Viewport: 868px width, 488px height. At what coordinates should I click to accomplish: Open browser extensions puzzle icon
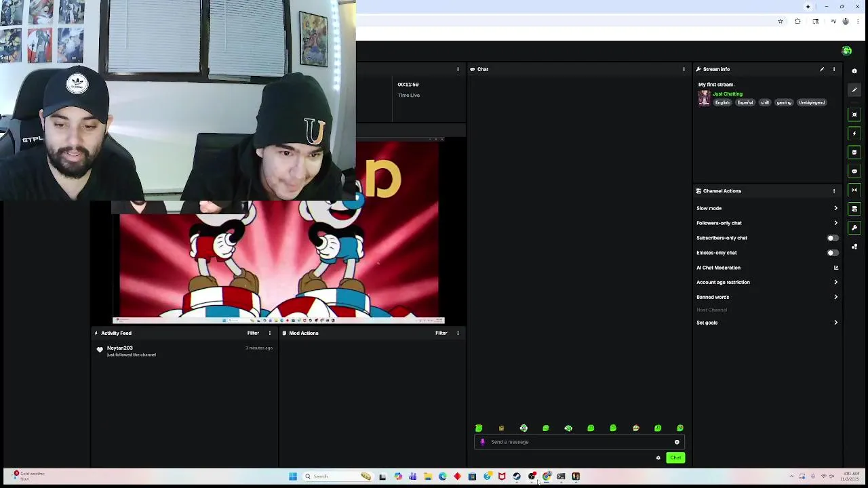click(797, 21)
